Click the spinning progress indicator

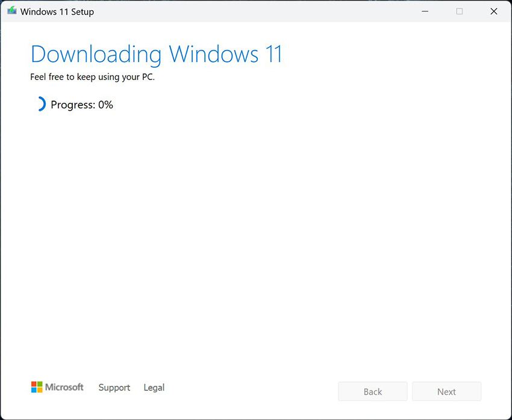[41, 104]
